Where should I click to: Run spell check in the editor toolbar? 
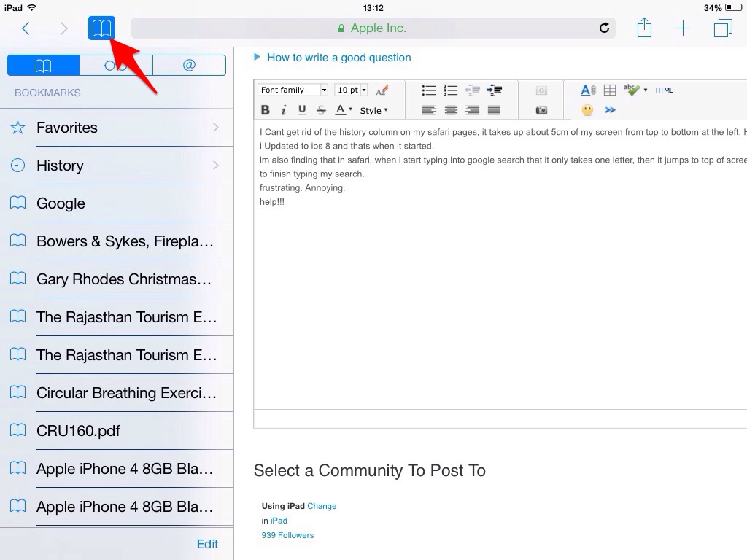click(630, 90)
